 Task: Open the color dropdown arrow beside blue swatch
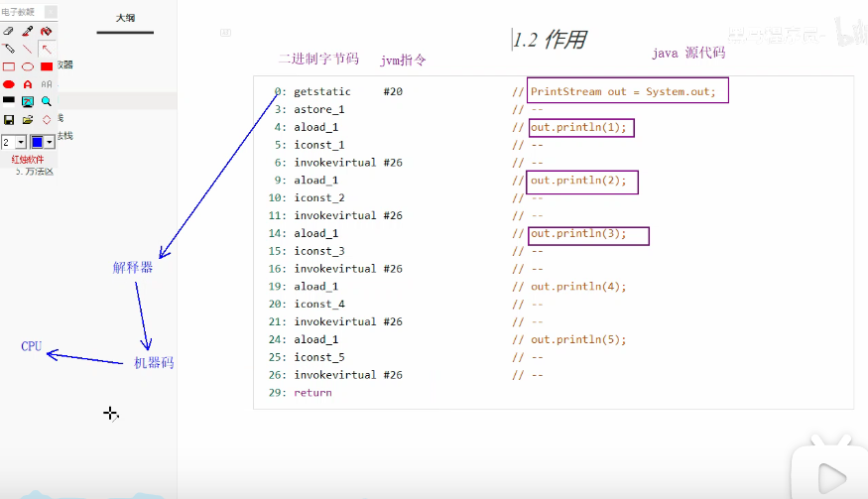pyautogui.click(x=50, y=142)
